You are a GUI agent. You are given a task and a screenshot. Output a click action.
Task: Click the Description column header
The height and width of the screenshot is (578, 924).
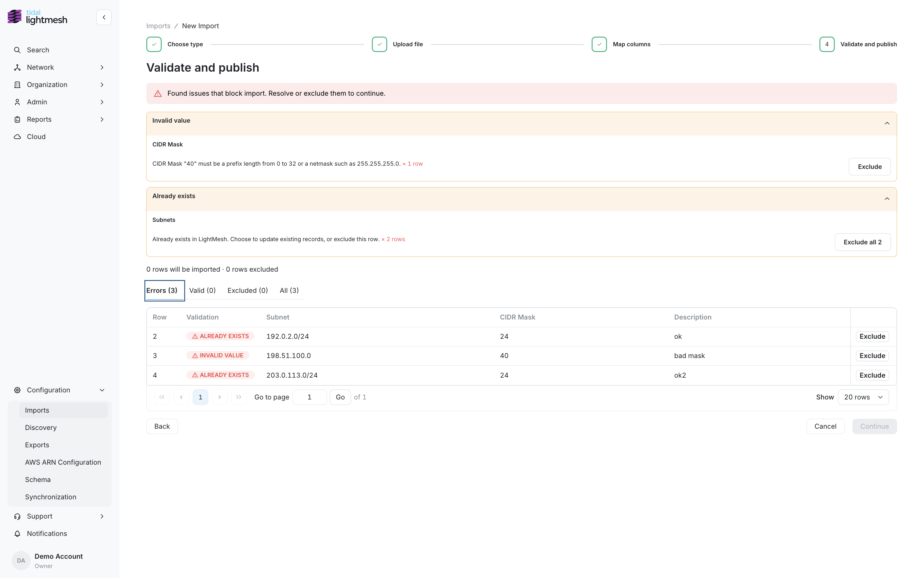pos(693,317)
